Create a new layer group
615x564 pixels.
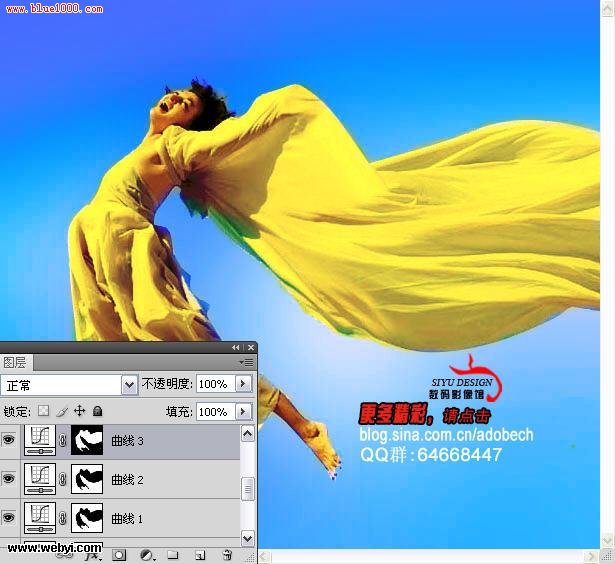click(173, 555)
